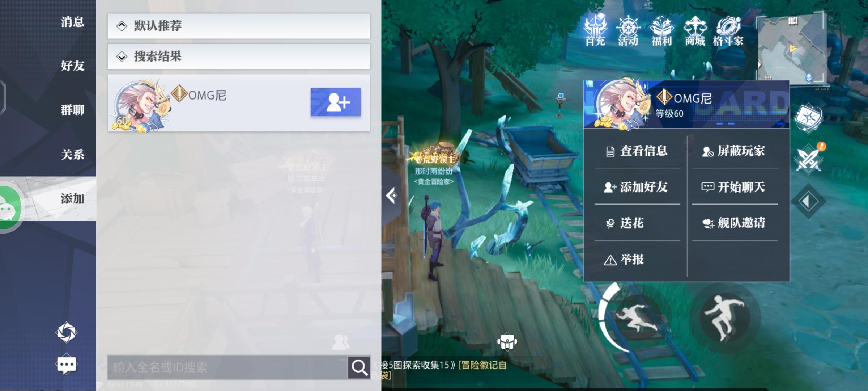Switch to the 关系 tab
Screen dimensions: 868x391
[72, 155]
